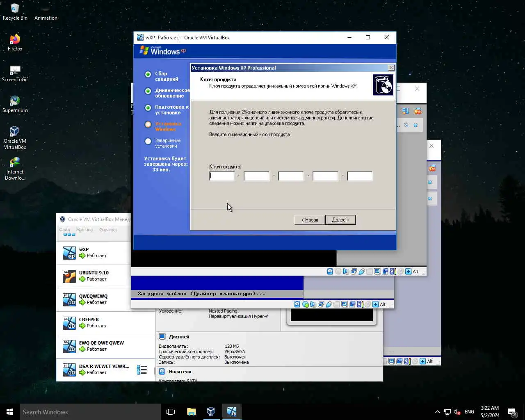The width and height of the screenshot is (525, 420).
Task: Click hard disk indicator in status bar below wXP window
Action: click(x=330, y=272)
